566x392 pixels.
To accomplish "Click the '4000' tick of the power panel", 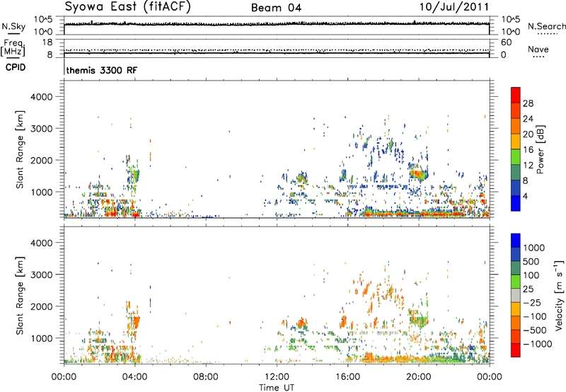I will point(41,97).
